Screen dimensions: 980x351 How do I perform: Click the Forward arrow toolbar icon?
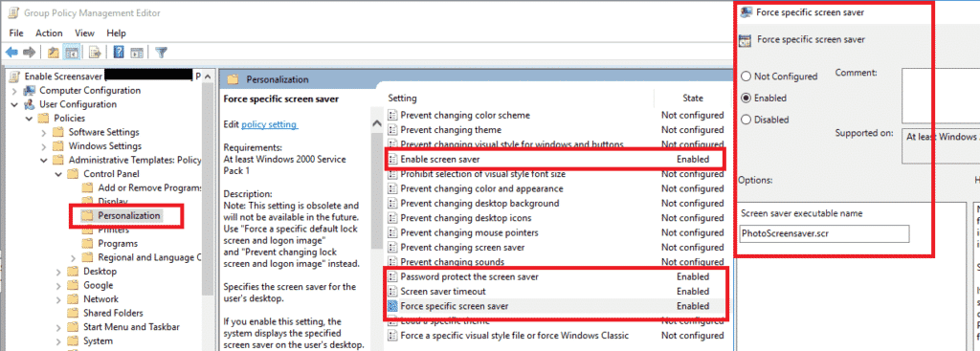(x=29, y=53)
